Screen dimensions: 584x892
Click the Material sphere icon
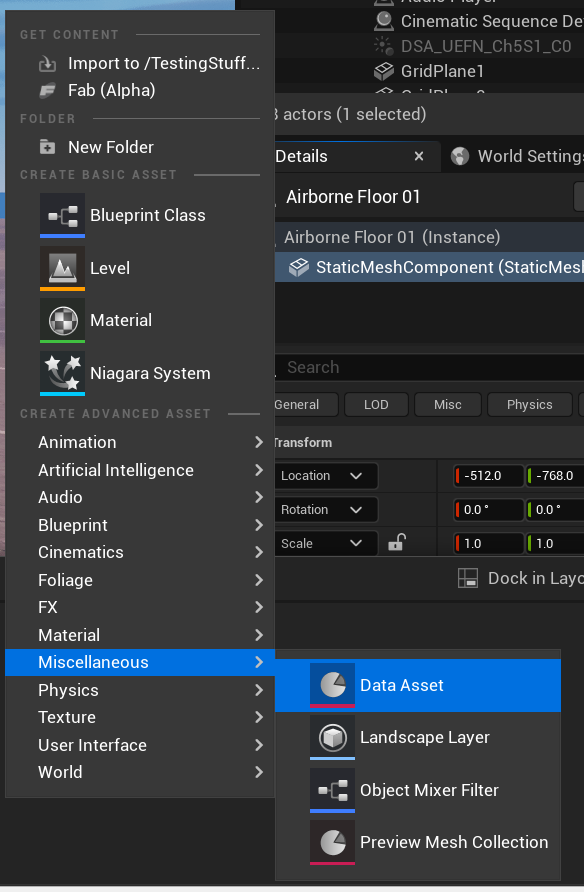point(63,320)
